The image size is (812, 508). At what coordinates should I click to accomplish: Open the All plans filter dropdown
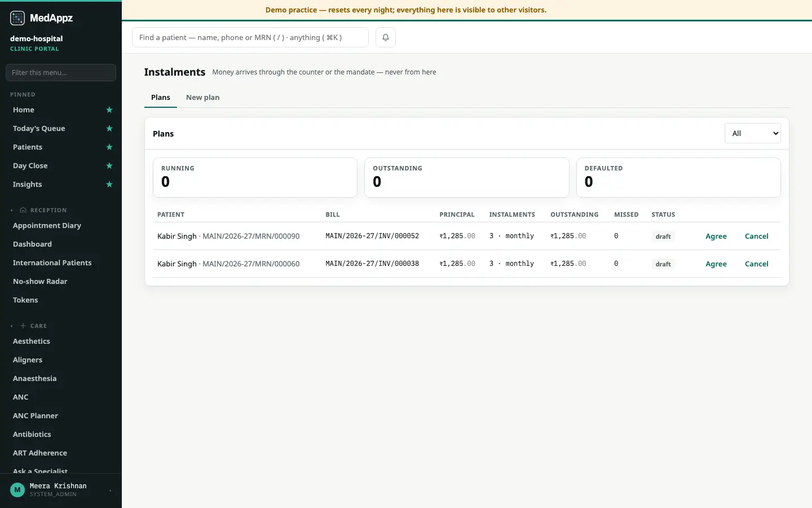pyautogui.click(x=752, y=133)
